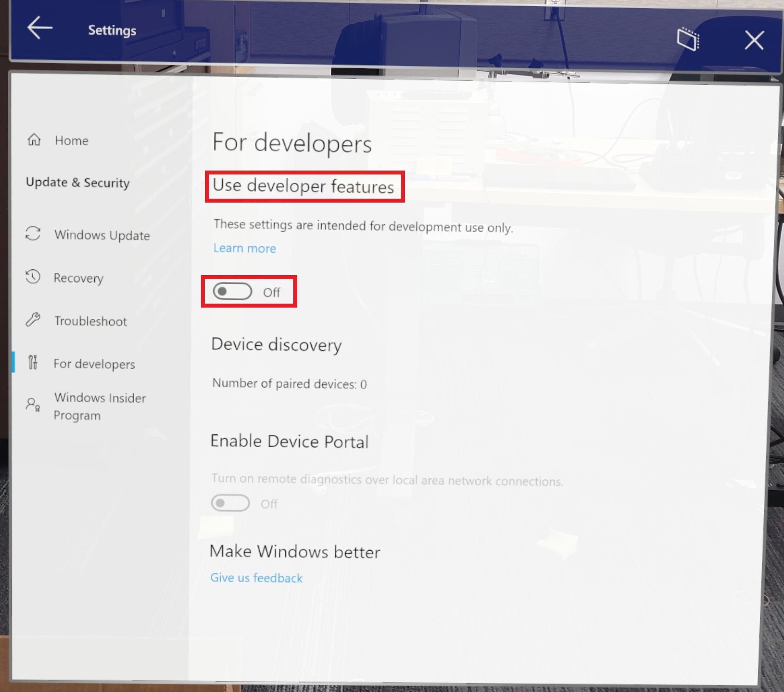Click the Recovery icon
784x692 pixels.
[x=36, y=277]
